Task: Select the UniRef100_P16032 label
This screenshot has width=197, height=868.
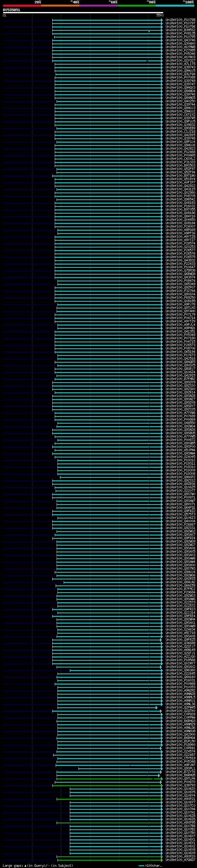Action: (x=180, y=206)
